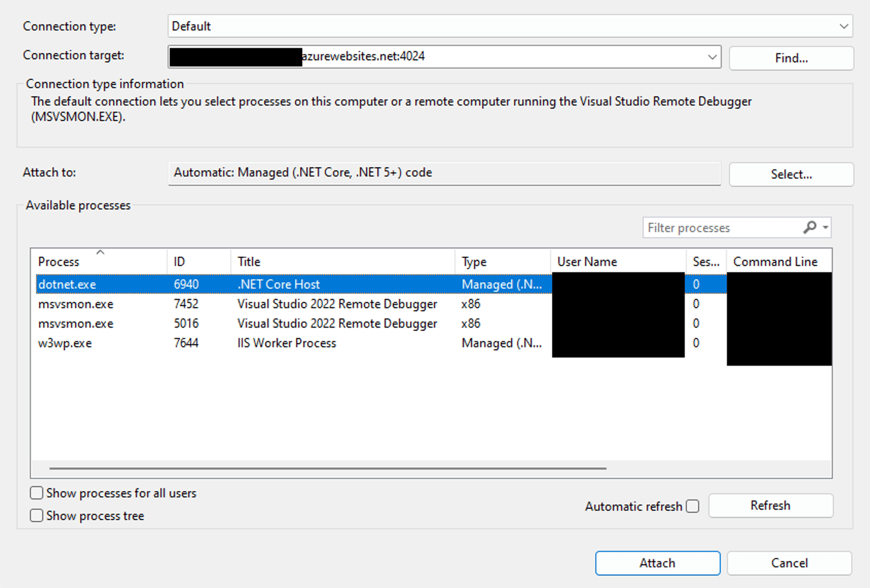Sort by the Title column header
Viewport: 870px width, 588px height.
pyautogui.click(x=343, y=261)
